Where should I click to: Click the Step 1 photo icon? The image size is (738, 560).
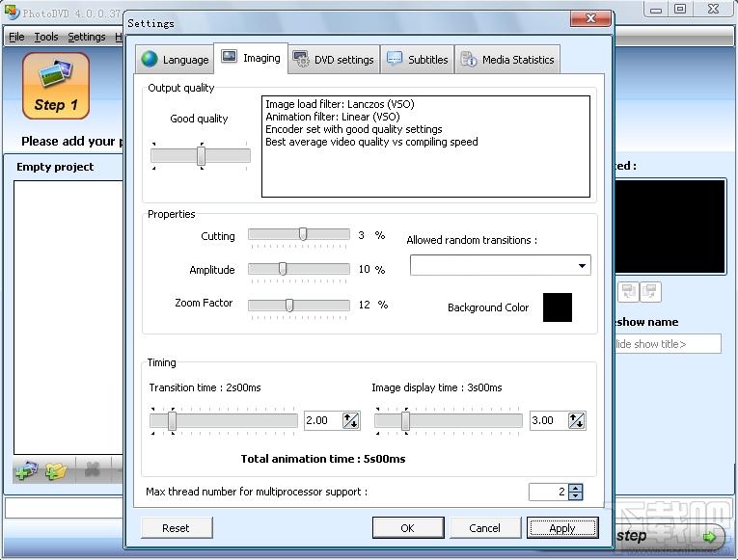(x=56, y=85)
